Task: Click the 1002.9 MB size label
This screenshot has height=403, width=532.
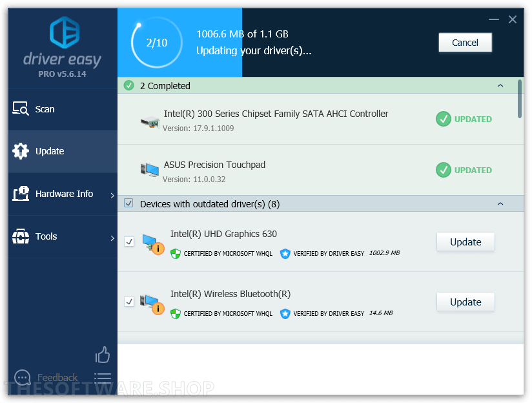Action: click(x=384, y=253)
